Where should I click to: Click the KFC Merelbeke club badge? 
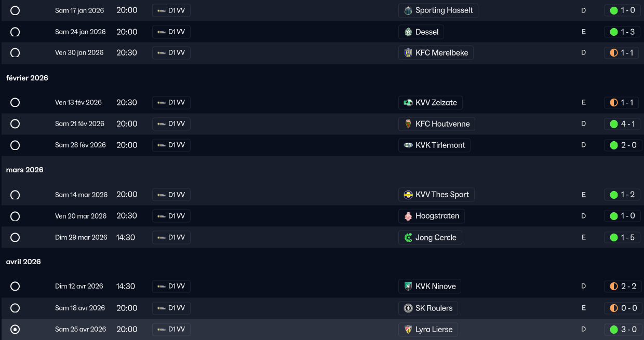(408, 53)
